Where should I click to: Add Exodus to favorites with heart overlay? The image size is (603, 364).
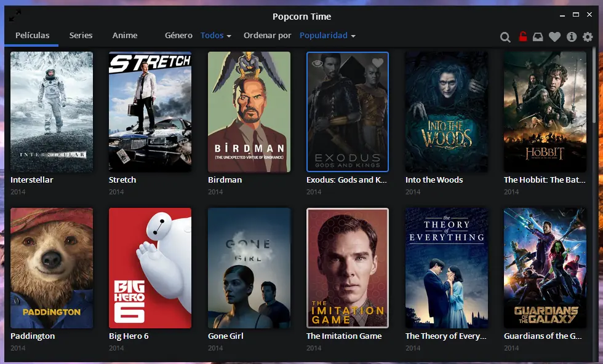378,62
